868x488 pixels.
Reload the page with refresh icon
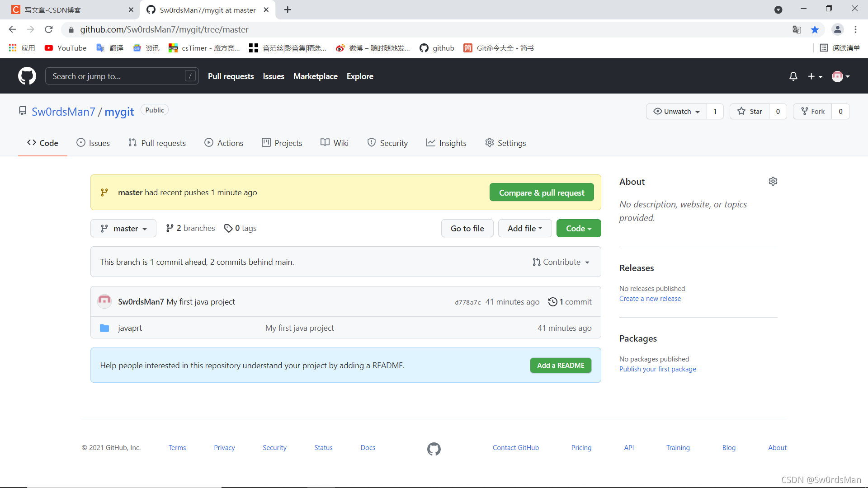pos(49,29)
